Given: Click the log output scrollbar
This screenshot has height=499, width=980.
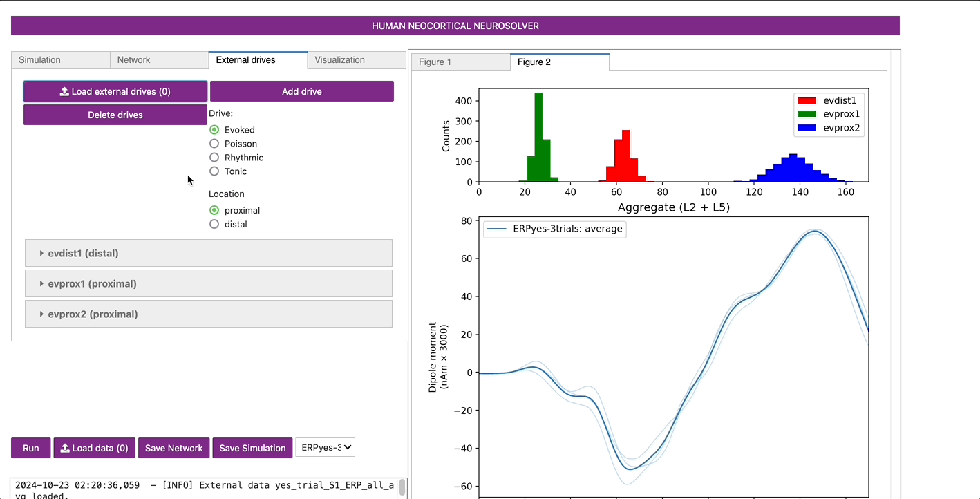Looking at the screenshot, I should coord(402,487).
